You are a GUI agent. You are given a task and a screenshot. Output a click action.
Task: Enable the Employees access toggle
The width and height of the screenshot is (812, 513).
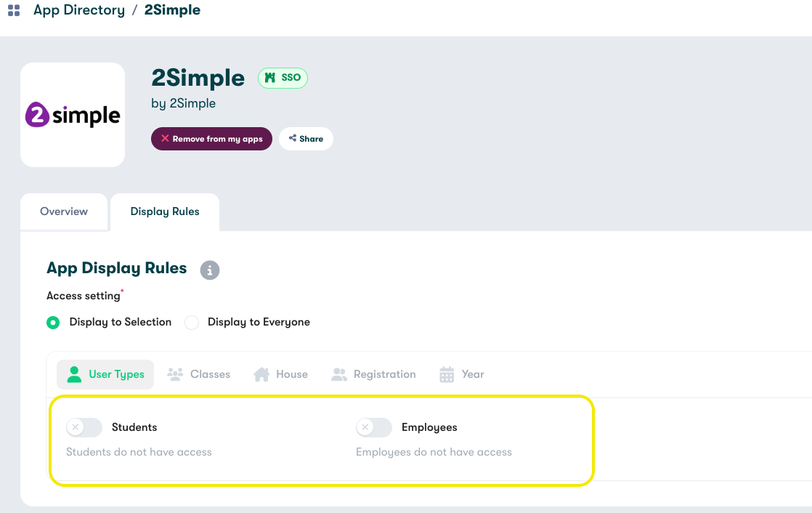pos(373,427)
